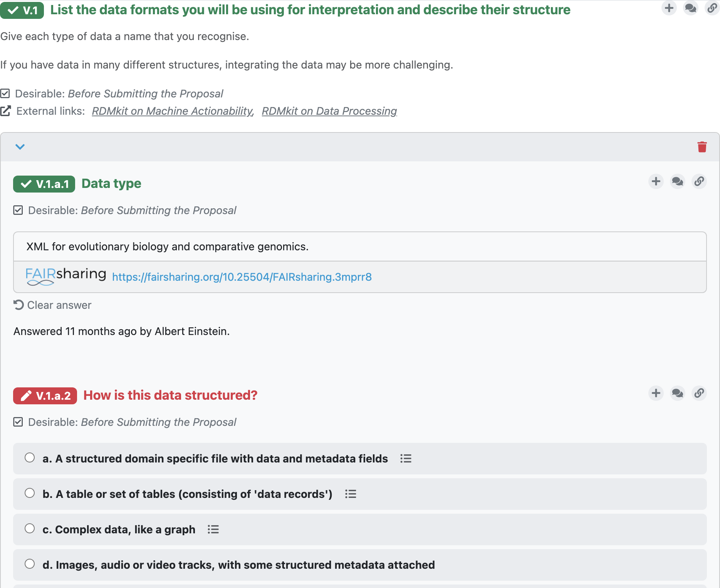The image size is (720, 588).
Task: Click the plus icon for question V.1
Action: click(669, 8)
